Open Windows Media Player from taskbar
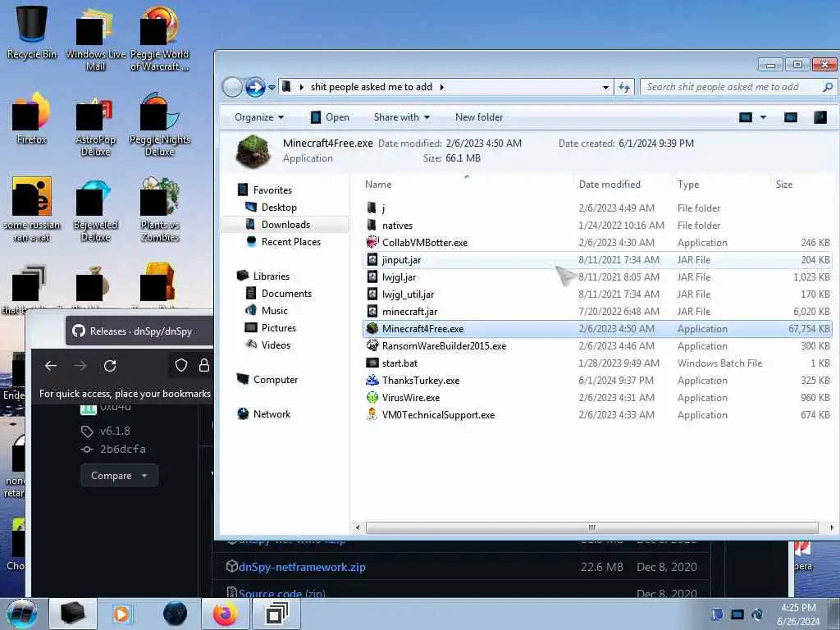 coord(121,614)
